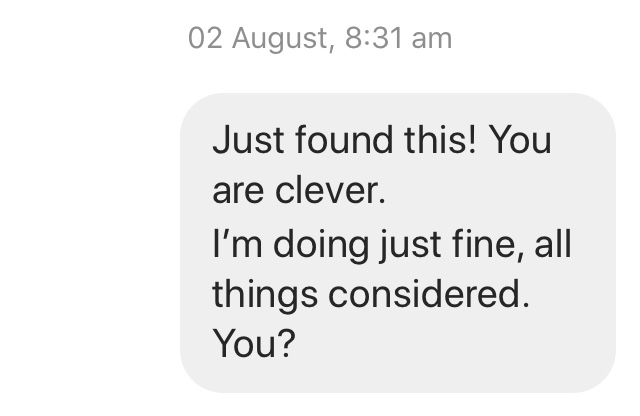Tap the word "You" ending the first line
The height and width of the screenshot is (416, 640).
click(520, 140)
